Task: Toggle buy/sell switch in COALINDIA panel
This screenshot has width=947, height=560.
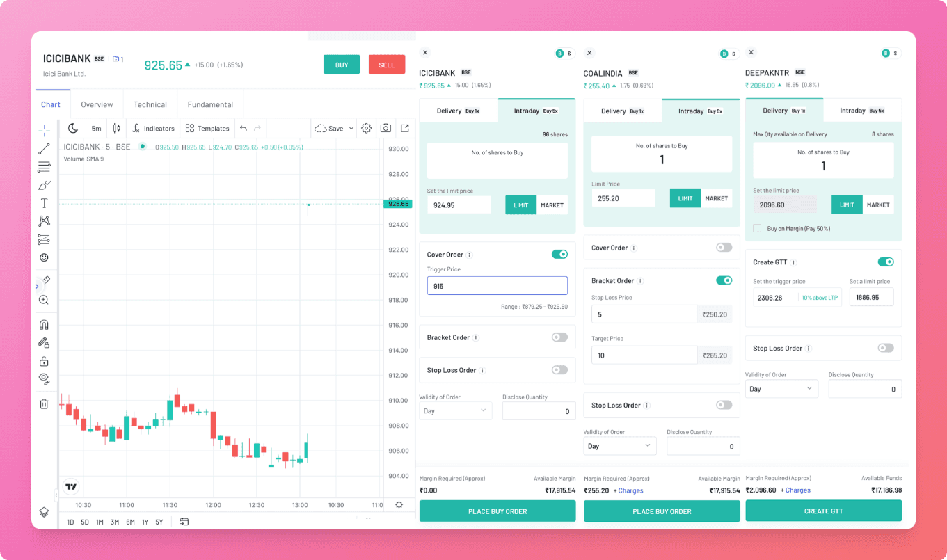Action: (x=728, y=54)
